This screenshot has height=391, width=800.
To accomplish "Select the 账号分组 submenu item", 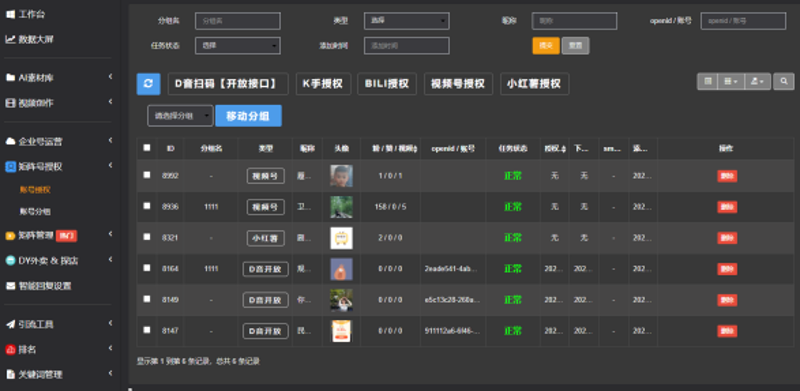I will 35,211.
